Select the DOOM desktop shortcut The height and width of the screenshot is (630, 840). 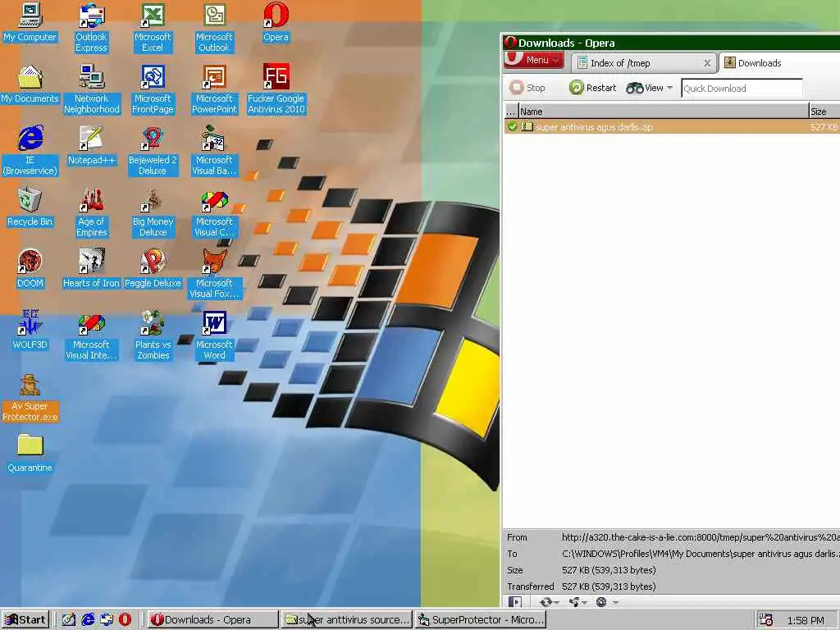tap(30, 269)
